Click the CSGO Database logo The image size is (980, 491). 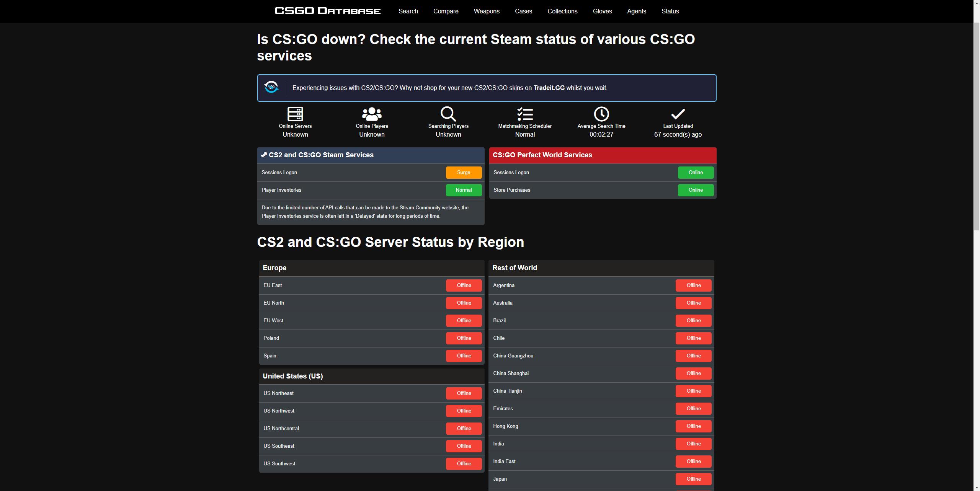328,11
